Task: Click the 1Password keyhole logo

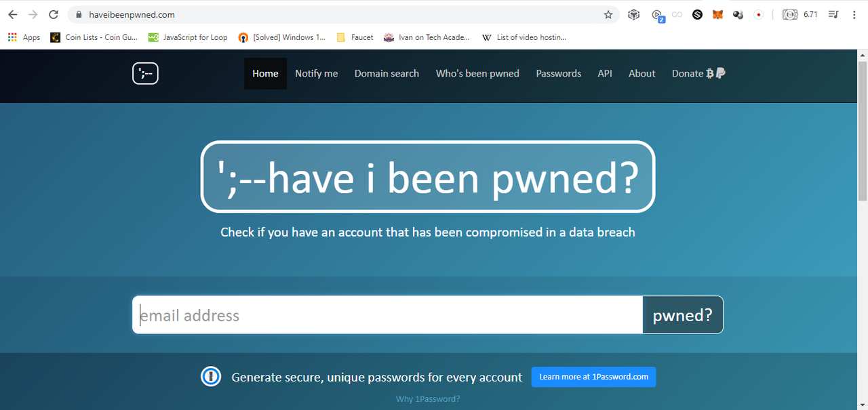Action: pyautogui.click(x=211, y=377)
